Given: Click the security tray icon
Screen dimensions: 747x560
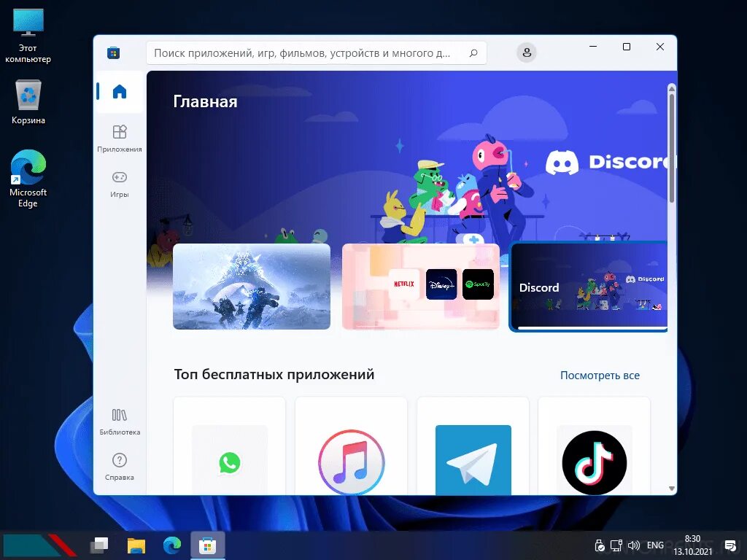Looking at the screenshot, I should pos(600,545).
